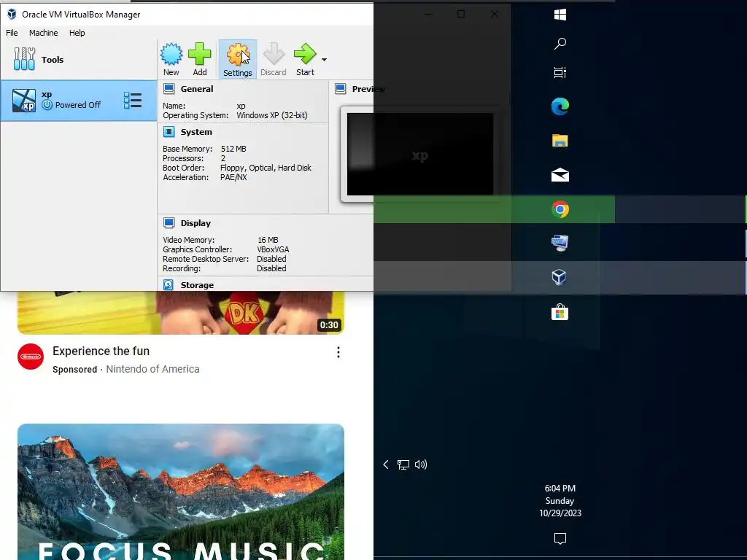Image resolution: width=747 pixels, height=560 pixels.
Task: Open Microsoft Store from taskbar
Action: (x=560, y=312)
